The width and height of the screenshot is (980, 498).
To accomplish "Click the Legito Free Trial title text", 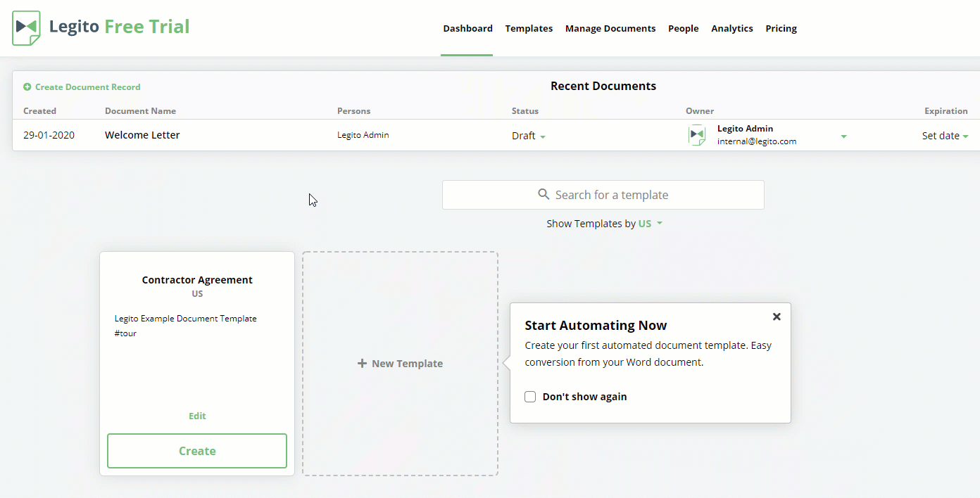I will (120, 27).
